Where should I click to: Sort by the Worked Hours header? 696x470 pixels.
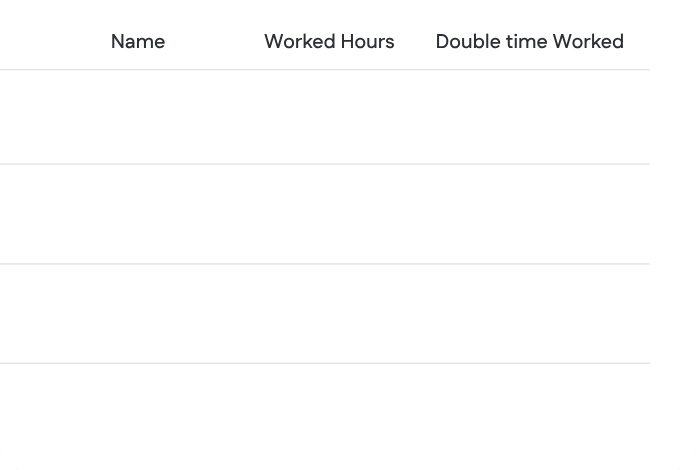pyautogui.click(x=329, y=42)
